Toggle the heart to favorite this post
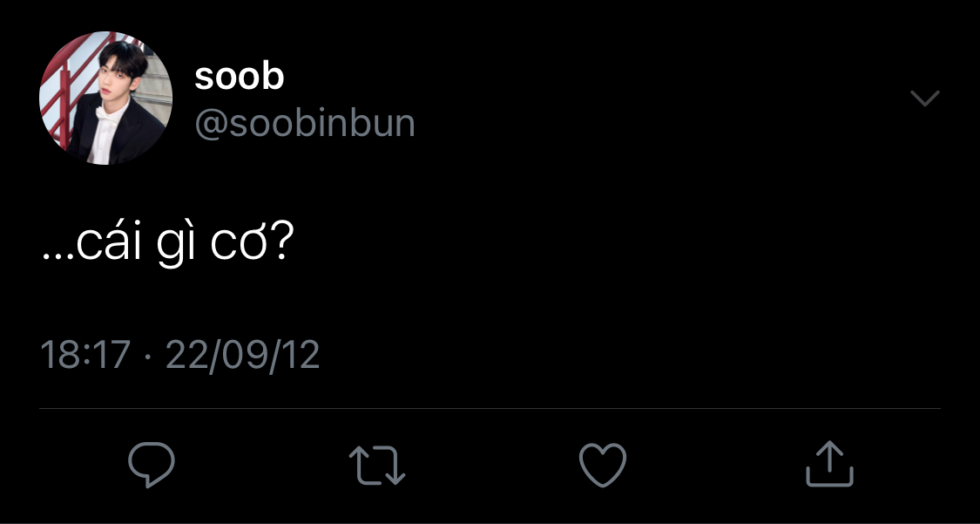980x524 pixels. pyautogui.click(x=603, y=465)
